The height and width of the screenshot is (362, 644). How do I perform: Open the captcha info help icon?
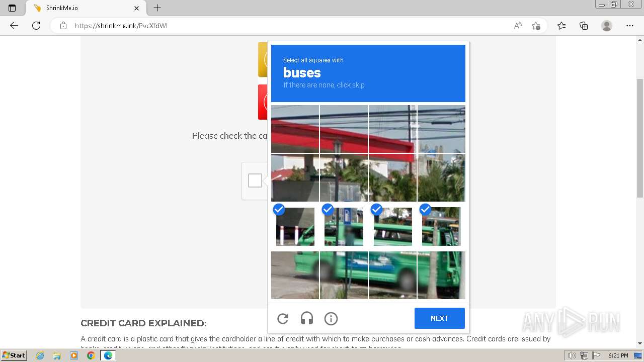tap(331, 318)
